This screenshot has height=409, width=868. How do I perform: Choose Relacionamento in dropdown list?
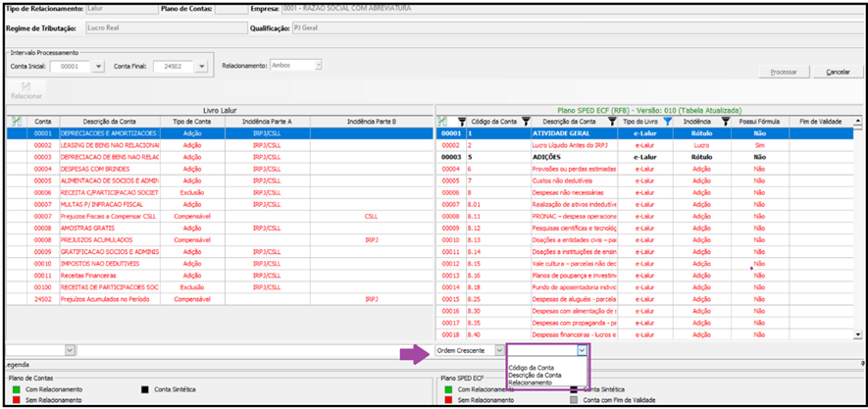click(x=530, y=383)
